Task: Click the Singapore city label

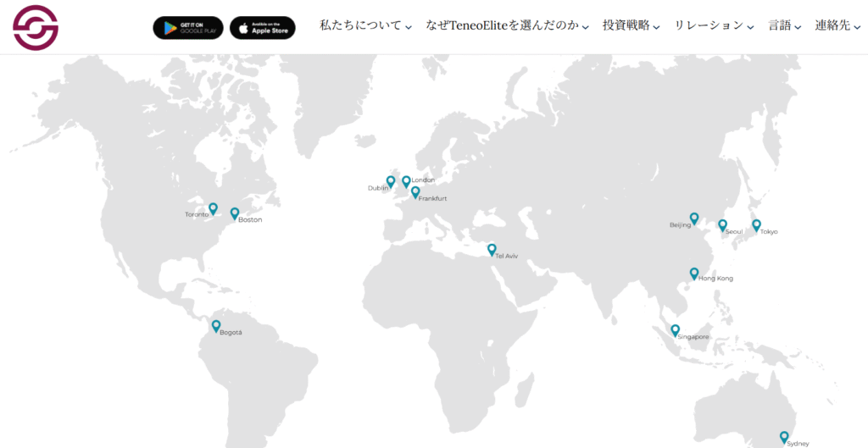Action: (693, 337)
